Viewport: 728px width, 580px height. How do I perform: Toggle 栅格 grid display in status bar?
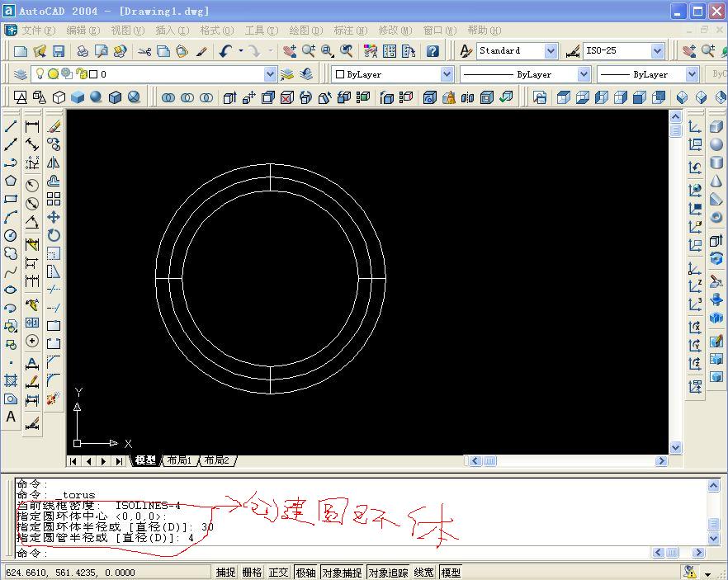coord(252,572)
